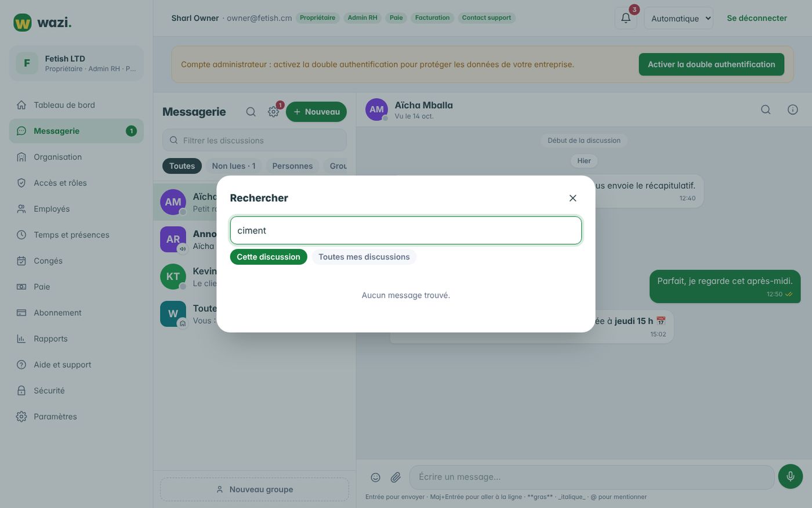This screenshot has height=508, width=812.
Task: Attach a file with the paperclip
Action: click(x=396, y=477)
